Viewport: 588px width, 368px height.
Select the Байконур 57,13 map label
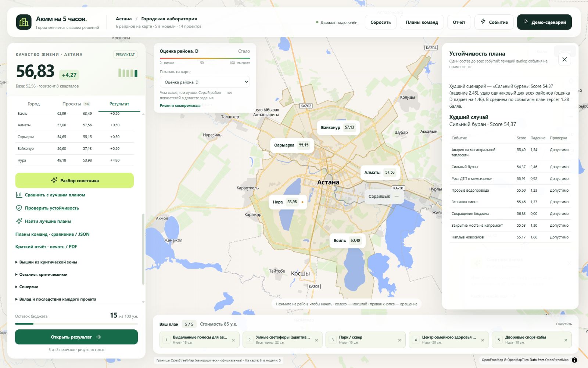338,128
